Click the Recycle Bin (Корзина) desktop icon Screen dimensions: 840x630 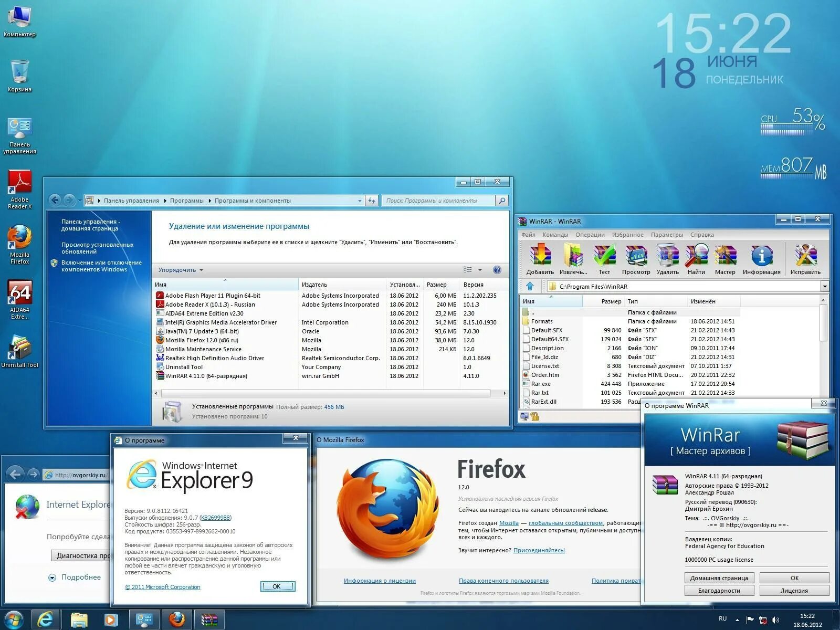[x=19, y=76]
